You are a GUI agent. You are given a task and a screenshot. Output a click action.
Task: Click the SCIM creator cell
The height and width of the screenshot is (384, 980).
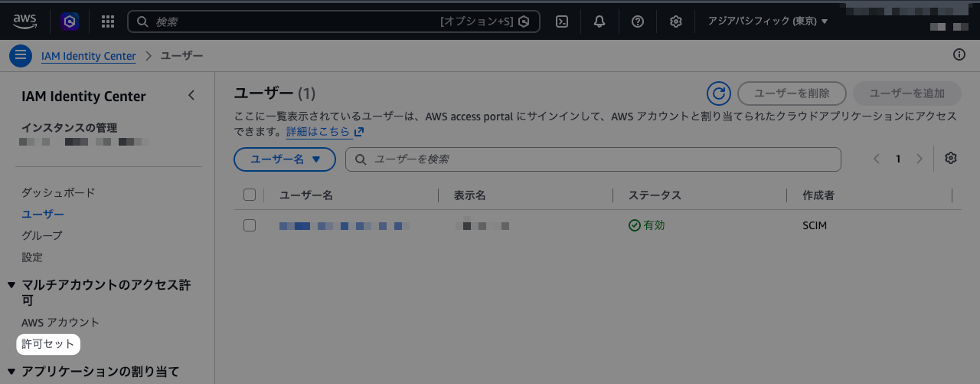[815, 225]
